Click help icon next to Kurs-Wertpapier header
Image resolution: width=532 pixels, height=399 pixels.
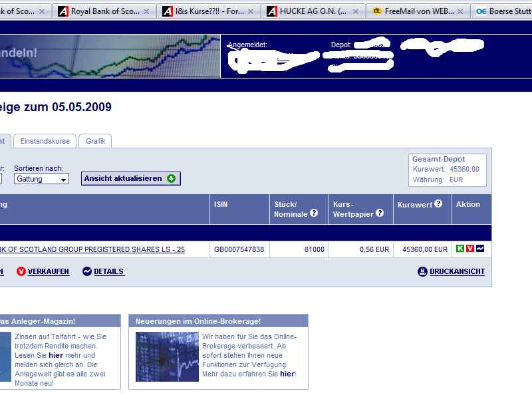point(380,213)
